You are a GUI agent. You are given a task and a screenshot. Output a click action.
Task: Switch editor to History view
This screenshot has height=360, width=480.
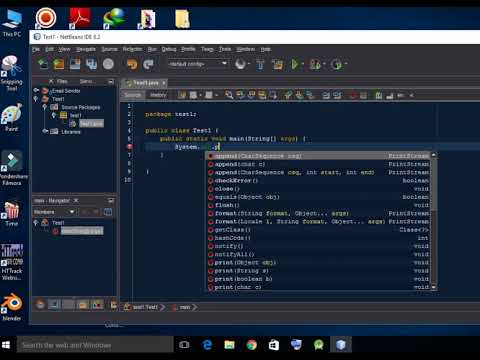pos(158,95)
